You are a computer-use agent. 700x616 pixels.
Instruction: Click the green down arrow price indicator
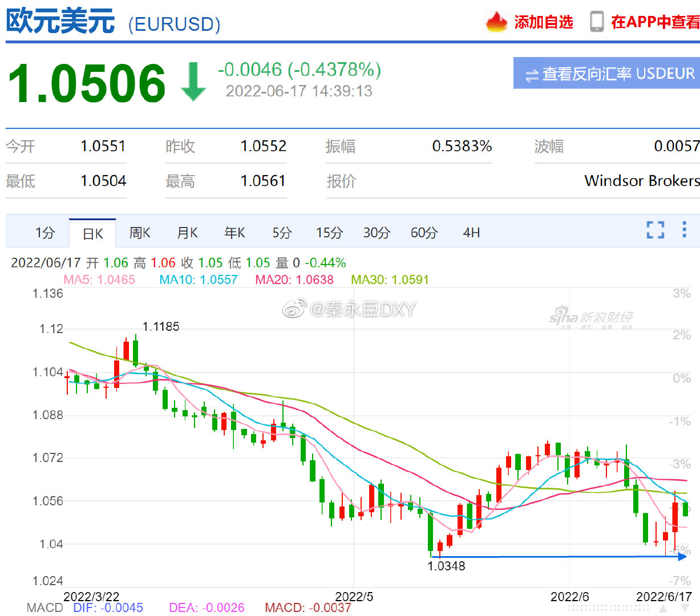(193, 82)
